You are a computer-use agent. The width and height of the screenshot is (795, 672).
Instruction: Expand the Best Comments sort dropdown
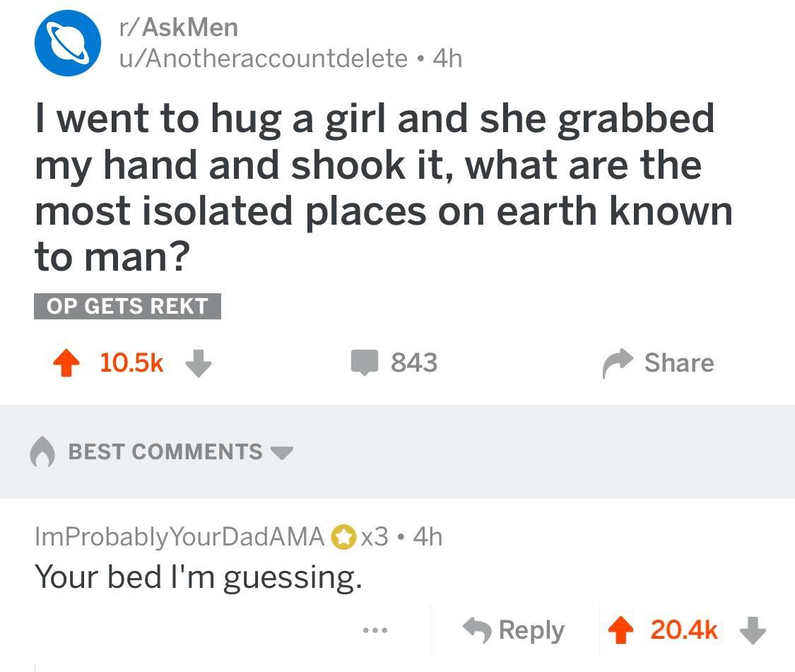(283, 452)
